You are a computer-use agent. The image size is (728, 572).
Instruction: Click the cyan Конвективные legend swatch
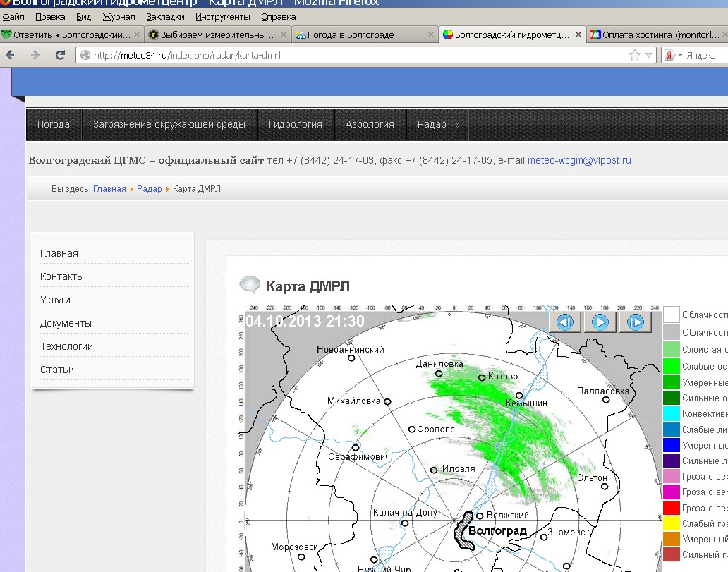click(672, 413)
